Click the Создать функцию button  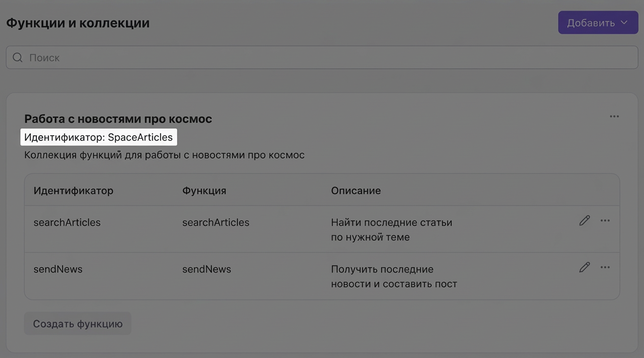coord(78,324)
